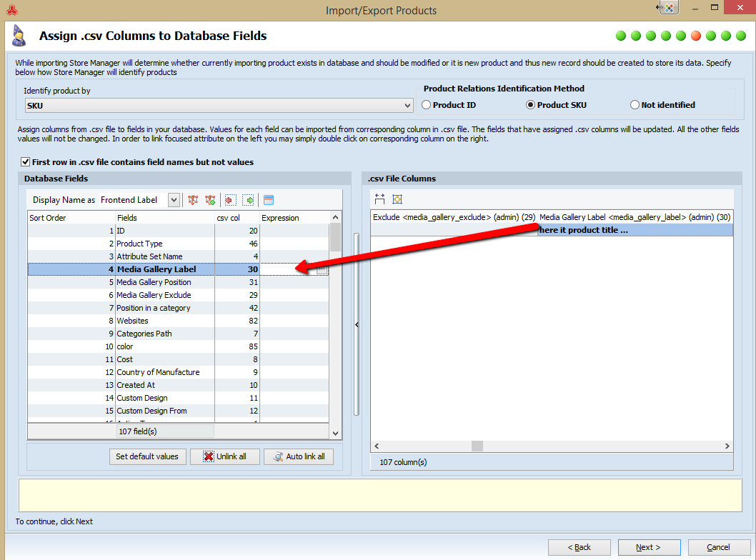Collapse panel using the splitter arrow
Screen dimensions: 756x560
[357, 325]
